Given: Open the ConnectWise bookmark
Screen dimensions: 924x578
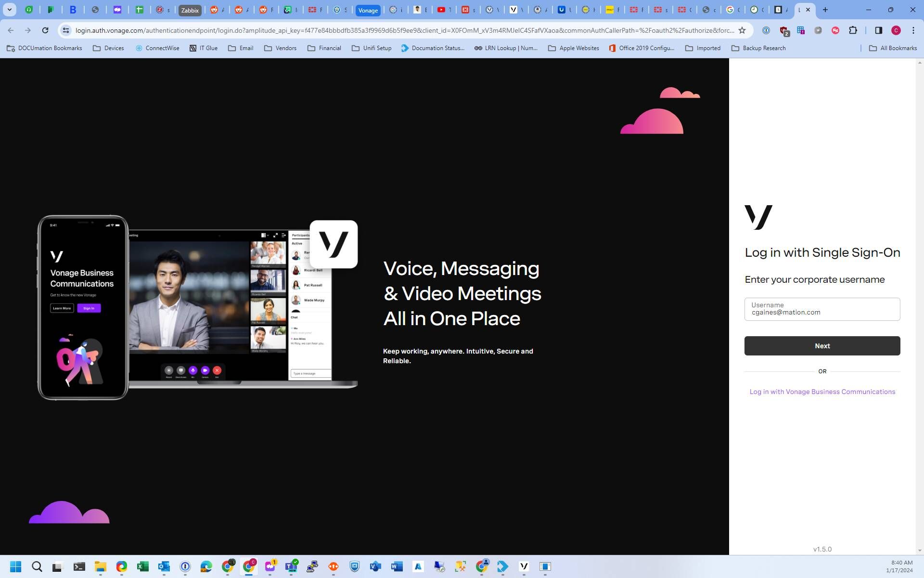Looking at the screenshot, I should (x=157, y=48).
